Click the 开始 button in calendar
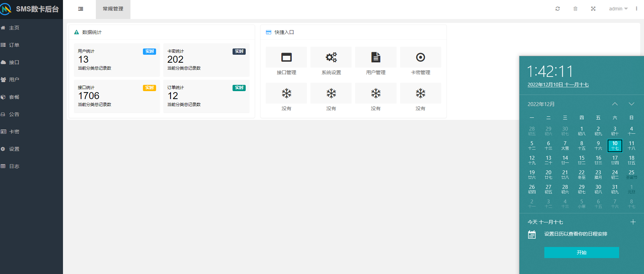The width and height of the screenshot is (644, 274). (x=581, y=253)
